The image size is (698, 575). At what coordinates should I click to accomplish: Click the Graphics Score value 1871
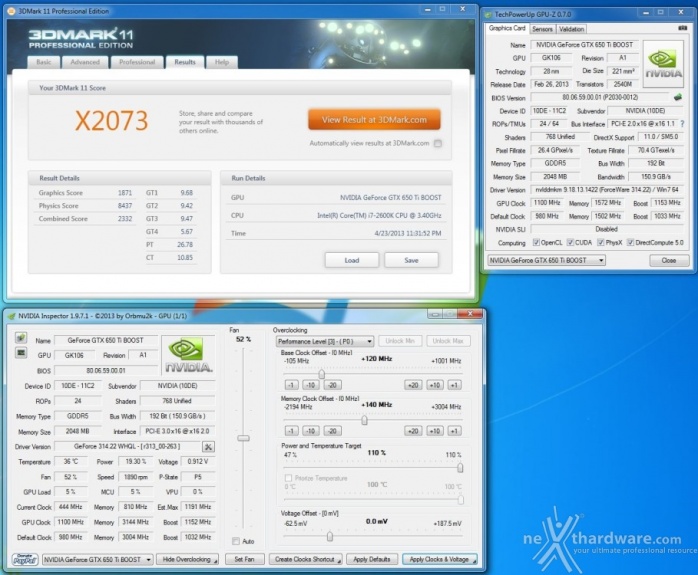pos(125,193)
